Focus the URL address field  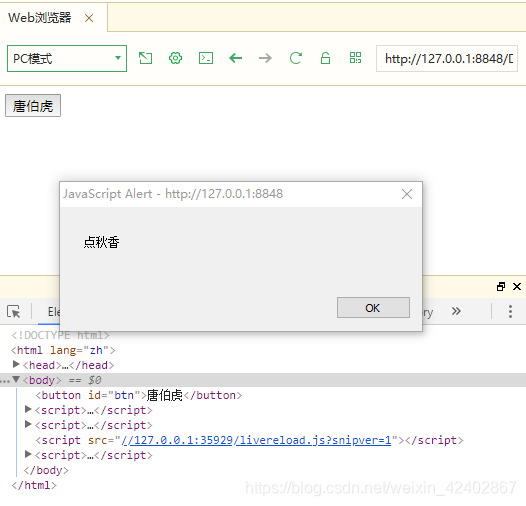447,59
